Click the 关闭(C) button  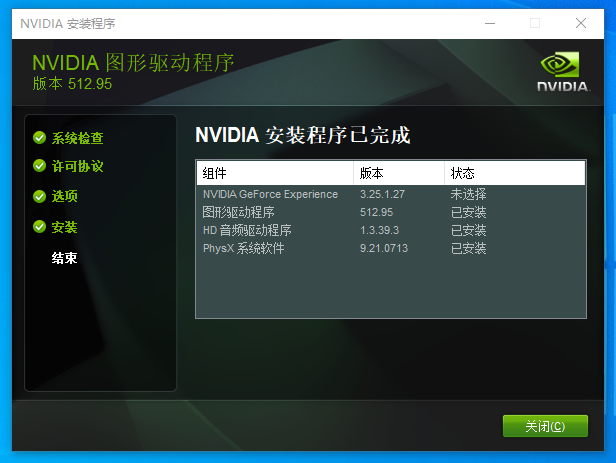coord(545,426)
